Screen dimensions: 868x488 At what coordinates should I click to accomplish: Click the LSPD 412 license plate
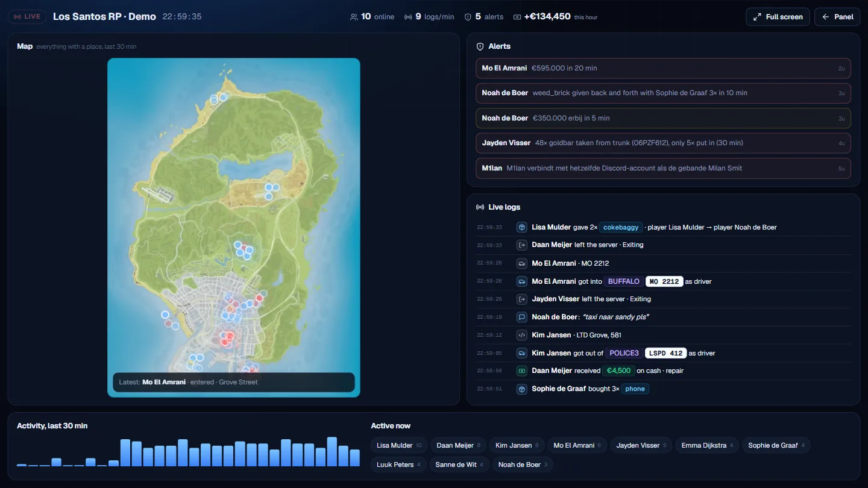pos(665,353)
